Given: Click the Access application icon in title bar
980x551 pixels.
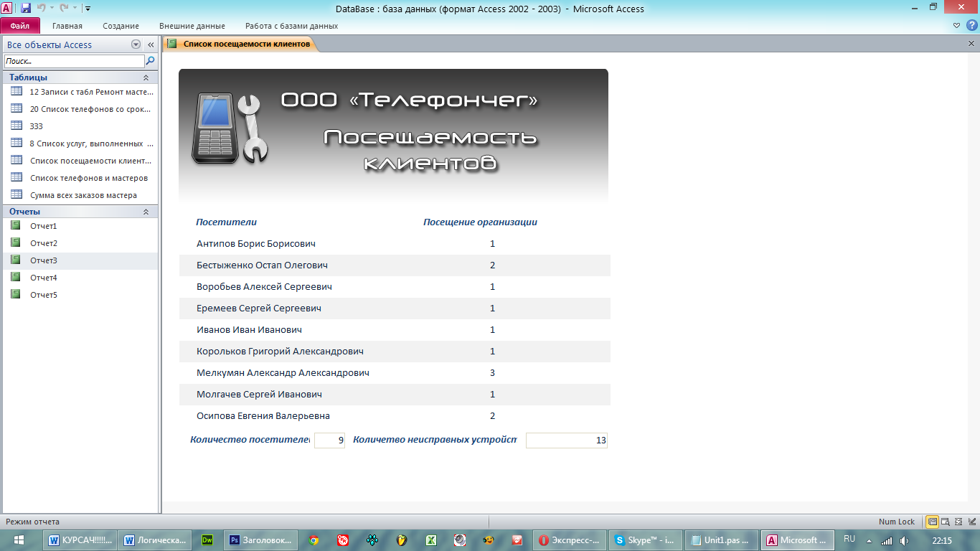Looking at the screenshot, I should pyautogui.click(x=7, y=9).
